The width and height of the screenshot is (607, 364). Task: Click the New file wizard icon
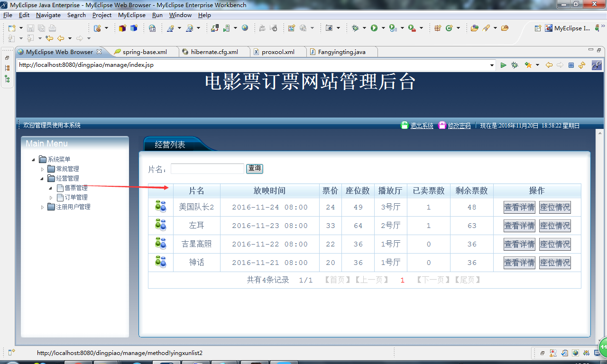(x=11, y=28)
